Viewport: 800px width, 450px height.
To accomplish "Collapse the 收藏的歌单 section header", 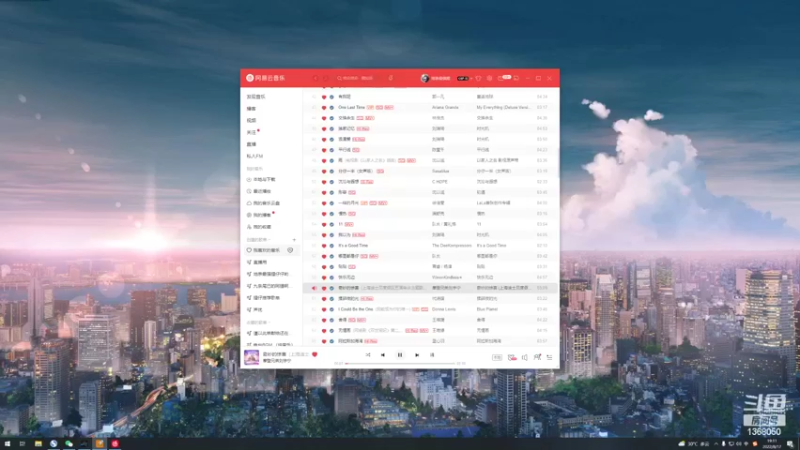I will pos(257,322).
